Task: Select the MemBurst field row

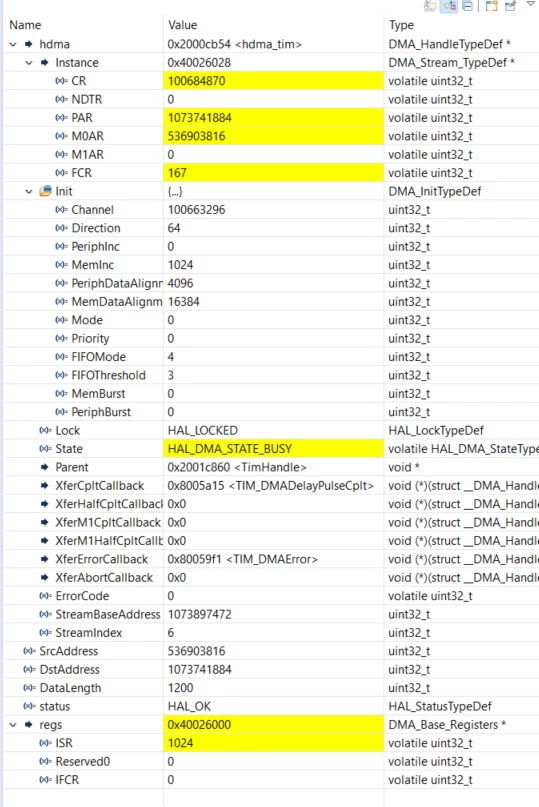Action: [x=271, y=394]
